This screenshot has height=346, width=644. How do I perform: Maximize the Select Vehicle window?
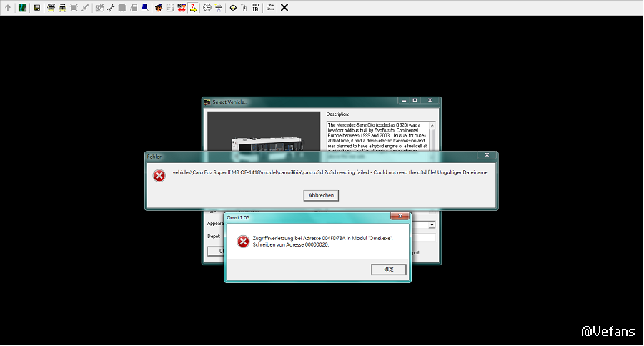415,100
